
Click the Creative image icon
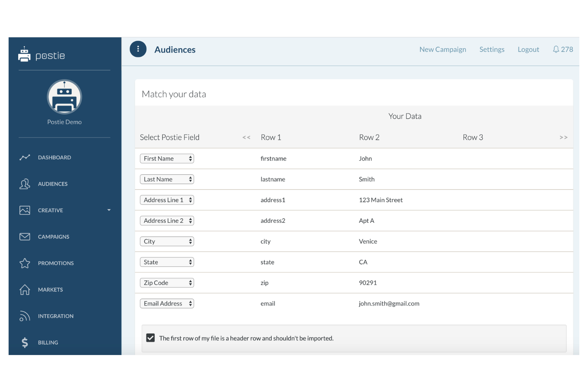click(25, 210)
